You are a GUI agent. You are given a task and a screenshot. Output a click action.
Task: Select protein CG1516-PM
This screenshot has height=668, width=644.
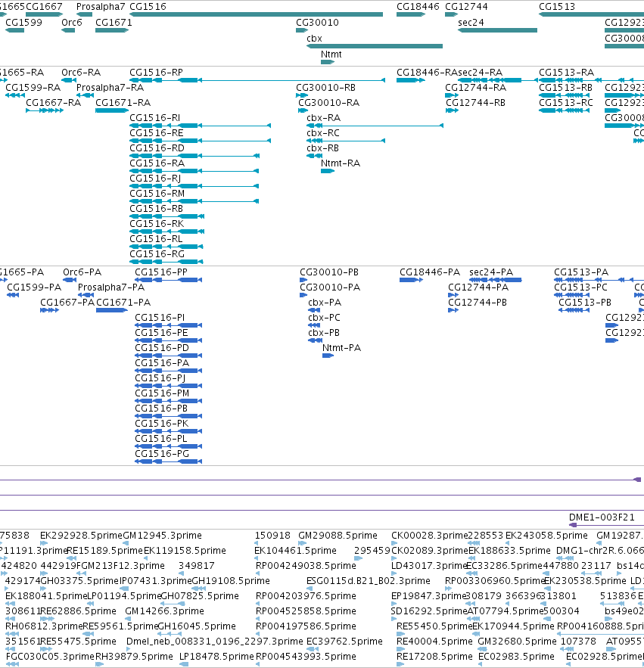[x=162, y=393]
